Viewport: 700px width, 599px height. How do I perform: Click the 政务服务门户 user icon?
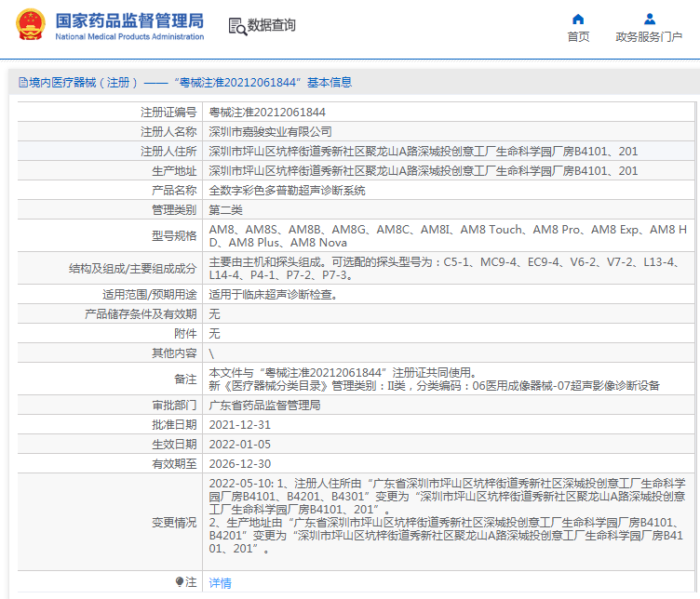pyautogui.click(x=650, y=19)
